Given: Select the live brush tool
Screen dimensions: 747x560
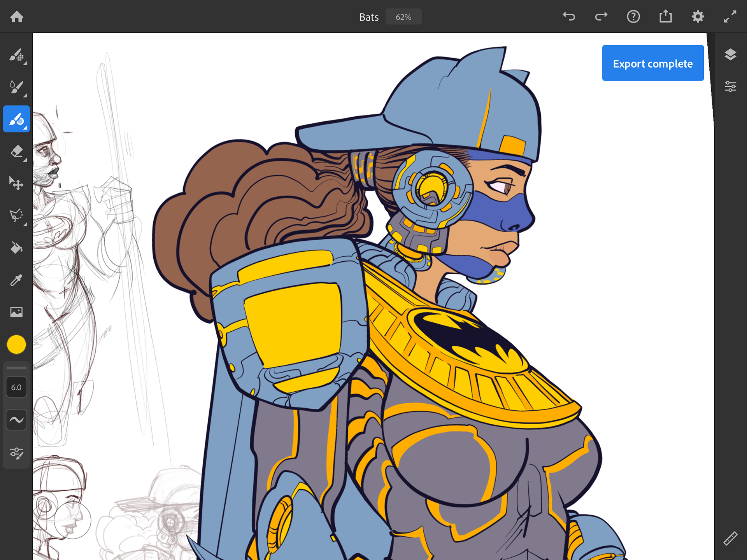Looking at the screenshot, I should (x=16, y=87).
